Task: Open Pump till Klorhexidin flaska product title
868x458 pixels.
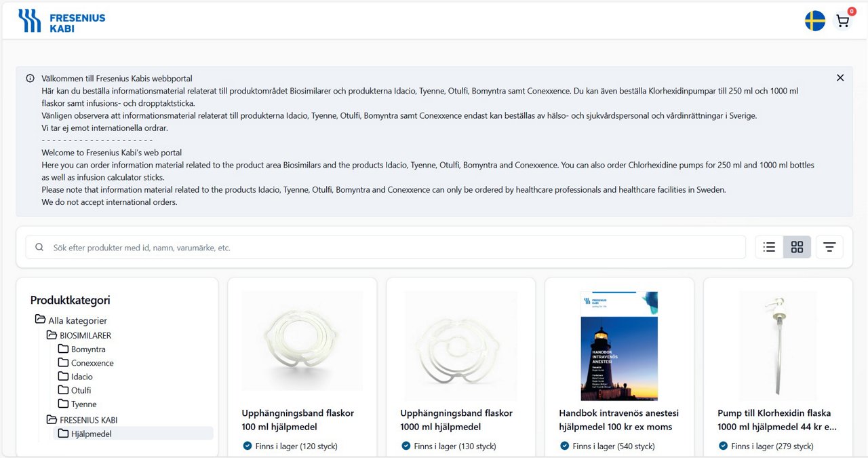Action: pos(777,420)
